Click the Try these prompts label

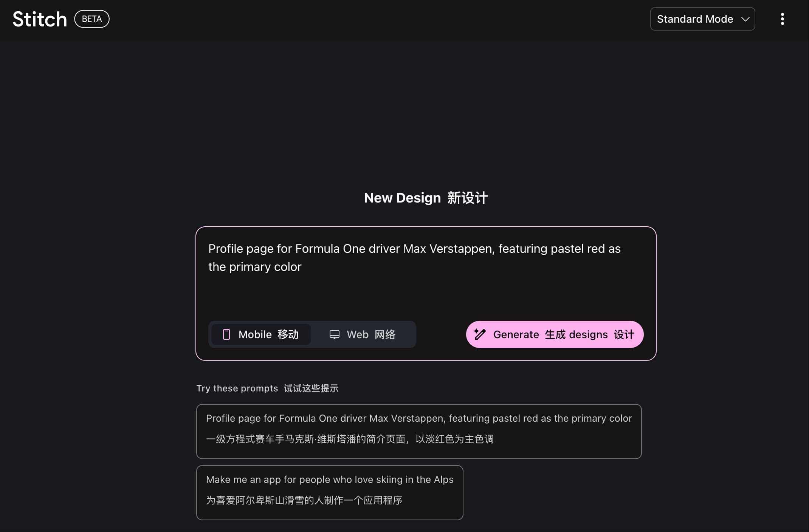(x=237, y=388)
